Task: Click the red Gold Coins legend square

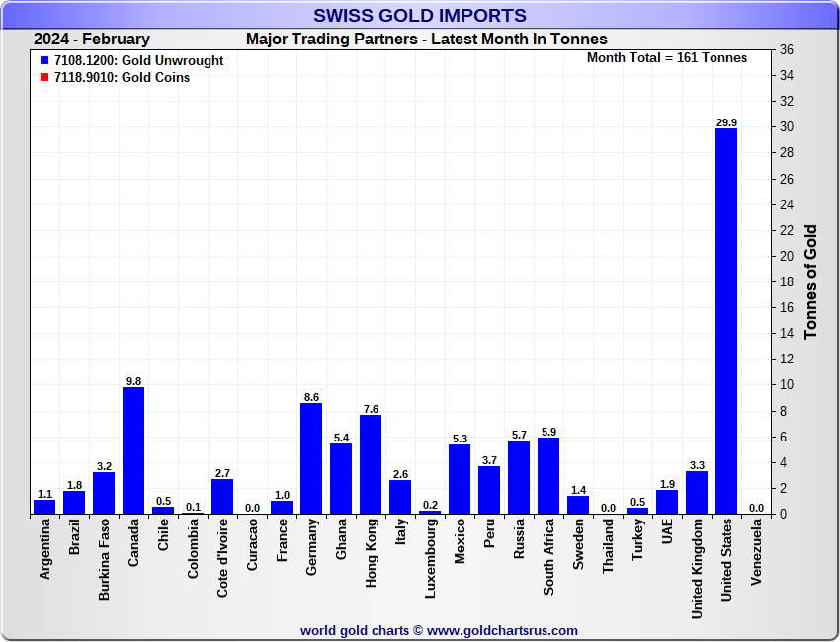Action: pyautogui.click(x=44, y=78)
